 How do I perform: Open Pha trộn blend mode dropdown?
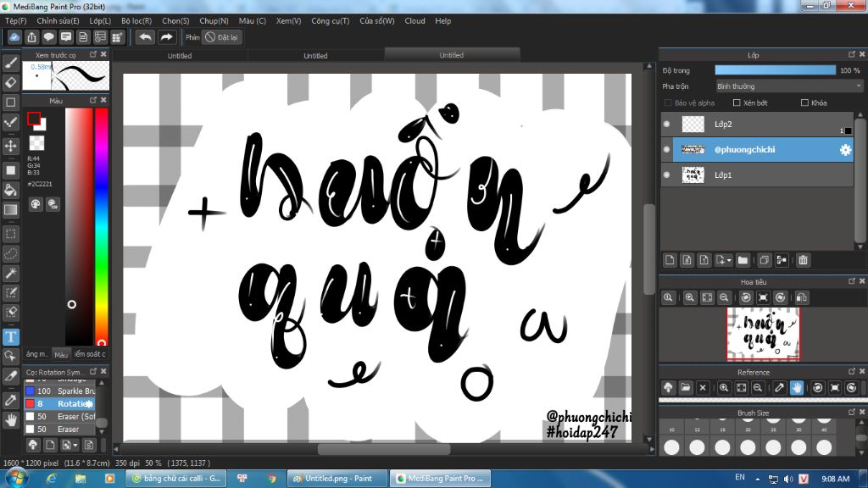point(789,86)
